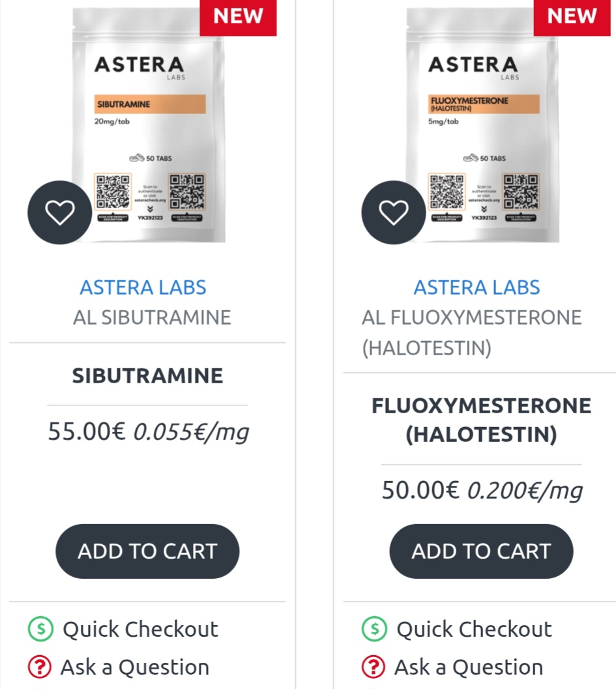Open the bold SIBUTRAMINE product title
Viewport: 616px width, 689px height.
click(147, 375)
